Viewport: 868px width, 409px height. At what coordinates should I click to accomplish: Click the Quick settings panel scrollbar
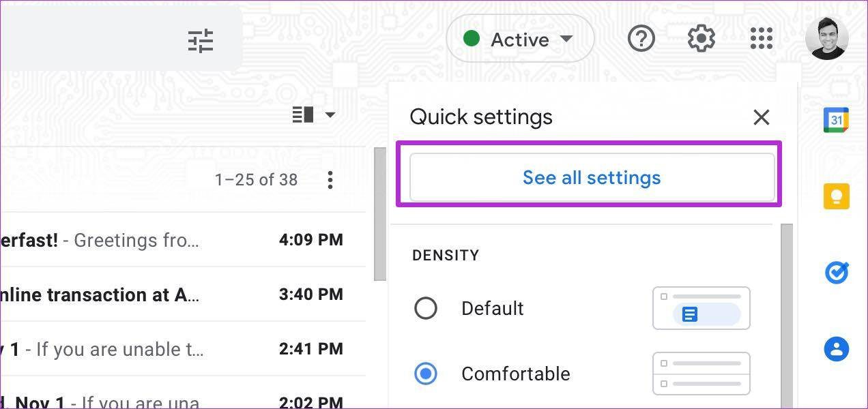tap(786, 314)
